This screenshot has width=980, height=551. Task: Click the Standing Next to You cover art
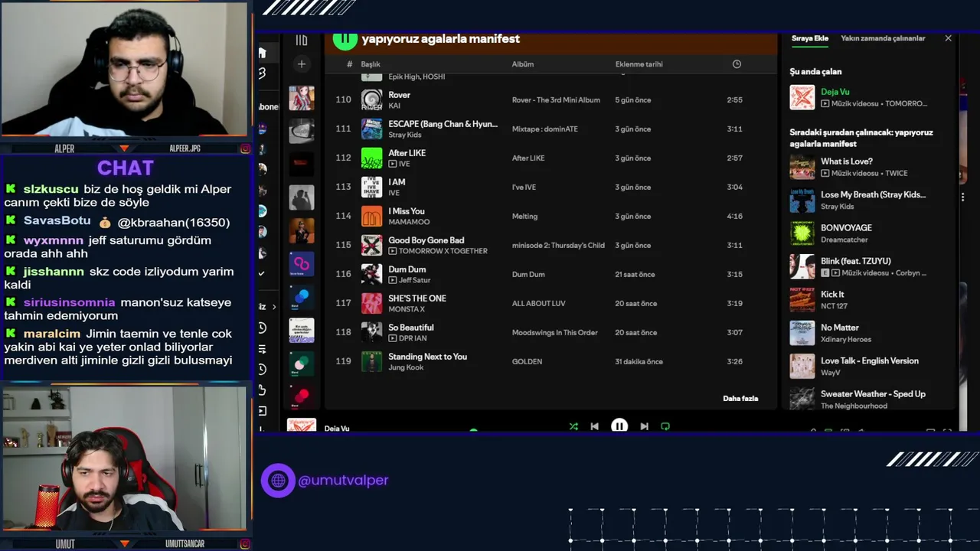tap(371, 362)
